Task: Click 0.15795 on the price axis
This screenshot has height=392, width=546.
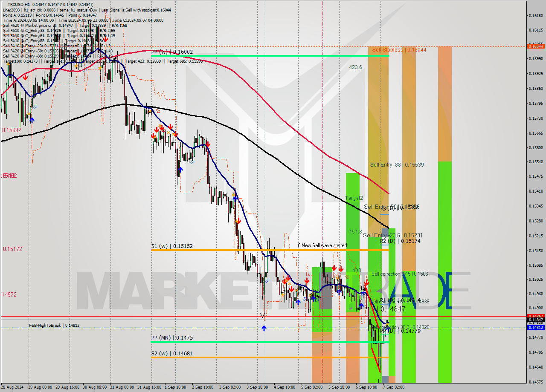Action: [x=536, y=104]
